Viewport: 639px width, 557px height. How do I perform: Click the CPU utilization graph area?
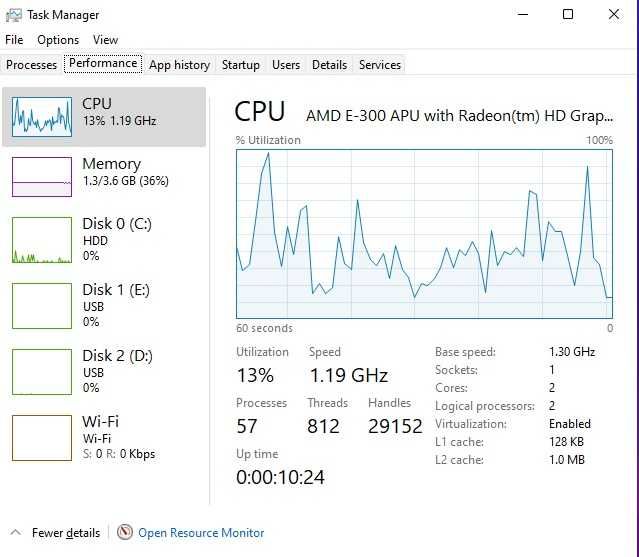pos(424,233)
